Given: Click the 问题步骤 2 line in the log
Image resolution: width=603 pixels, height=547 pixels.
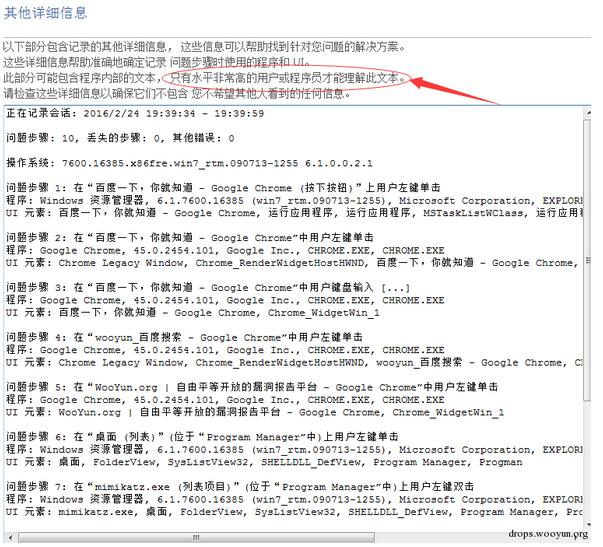Looking at the screenshot, I should coord(190,238).
